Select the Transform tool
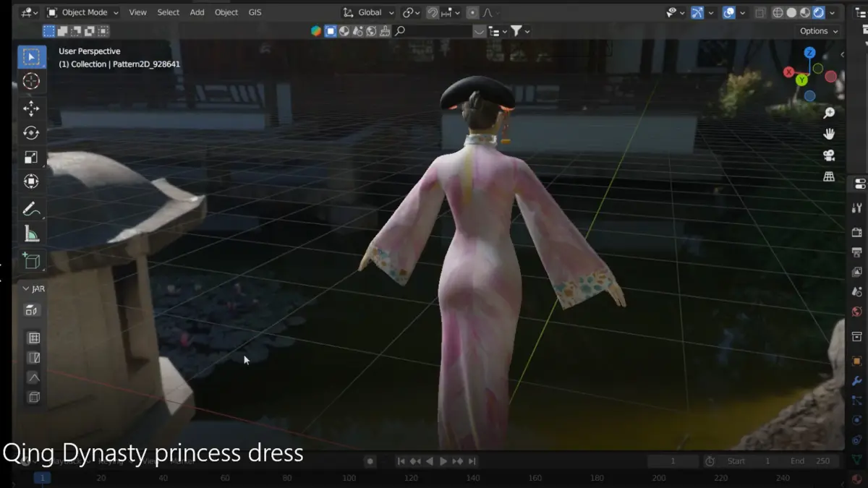868x488 pixels. click(x=32, y=181)
